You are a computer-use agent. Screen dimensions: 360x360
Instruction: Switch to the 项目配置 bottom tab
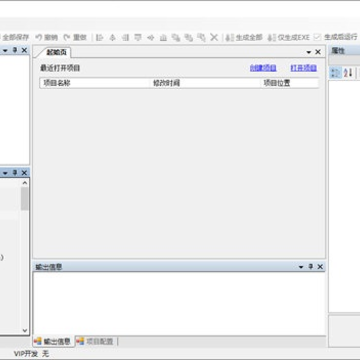pos(95,341)
